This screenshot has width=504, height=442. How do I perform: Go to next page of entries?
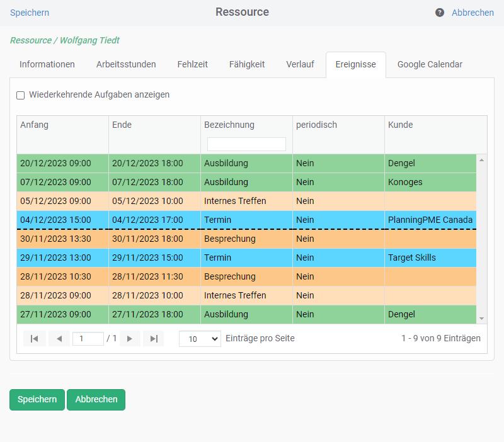(130, 339)
